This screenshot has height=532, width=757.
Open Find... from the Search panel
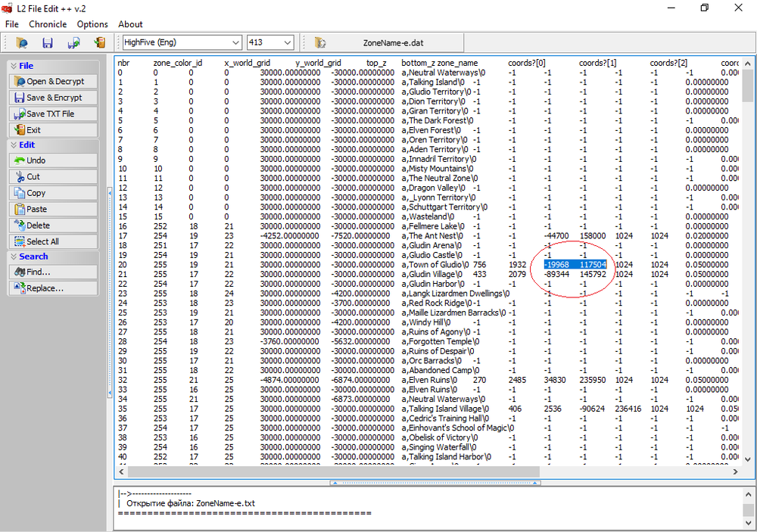[x=53, y=272]
